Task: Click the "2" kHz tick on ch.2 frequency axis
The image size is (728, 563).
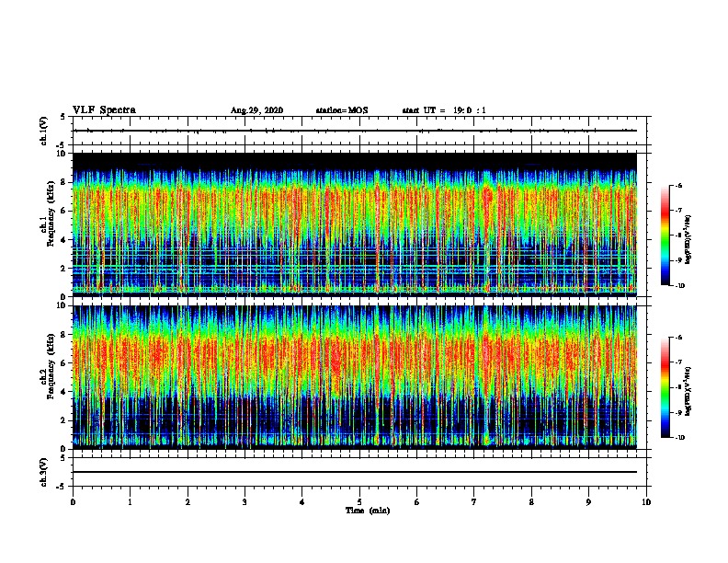Action: tap(64, 420)
